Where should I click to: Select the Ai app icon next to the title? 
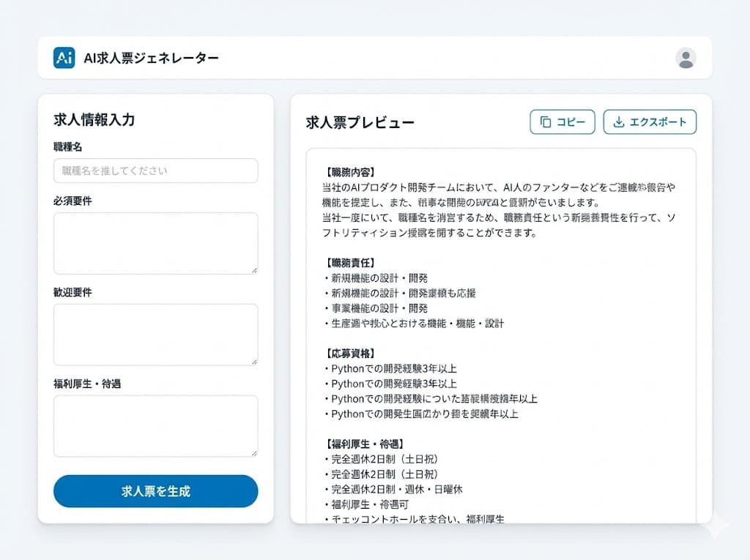[x=64, y=56]
